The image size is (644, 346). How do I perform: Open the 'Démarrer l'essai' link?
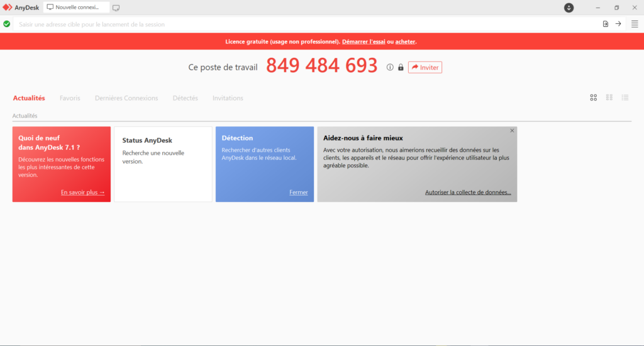pos(364,42)
